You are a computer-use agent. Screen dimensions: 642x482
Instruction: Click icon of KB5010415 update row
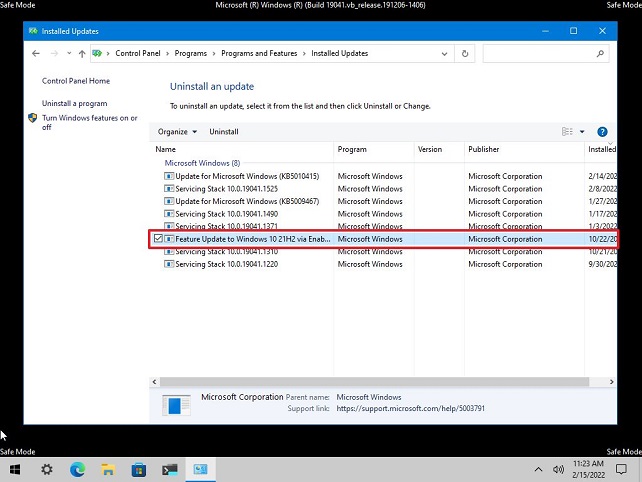169,177
